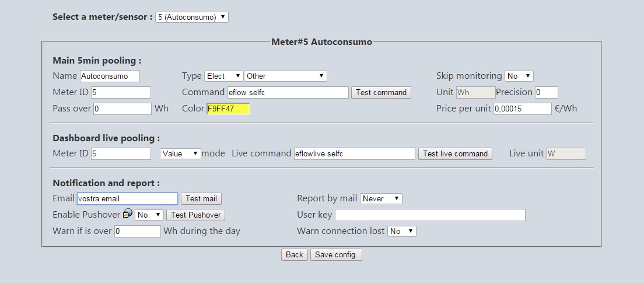Open the Report by mail dropdown
The image size is (644, 283).
tap(381, 198)
